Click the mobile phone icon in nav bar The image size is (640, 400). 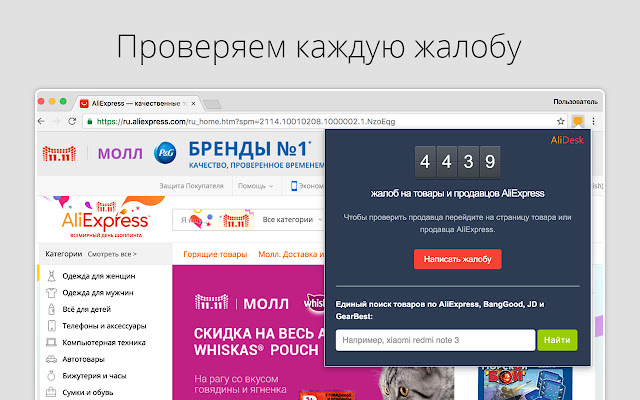pos(294,186)
